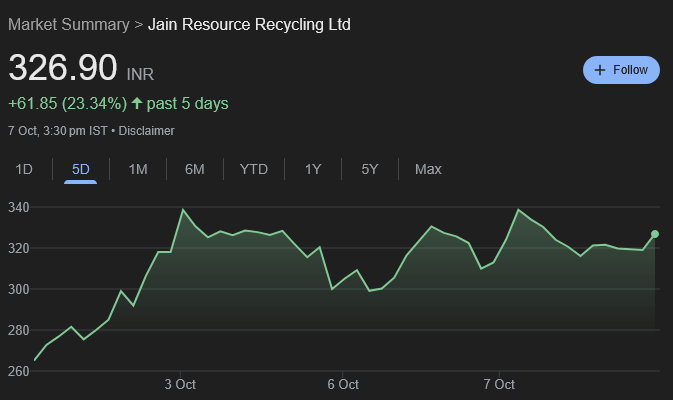The image size is (673, 400).
Task: Show the Max range chart
Action: [428, 169]
